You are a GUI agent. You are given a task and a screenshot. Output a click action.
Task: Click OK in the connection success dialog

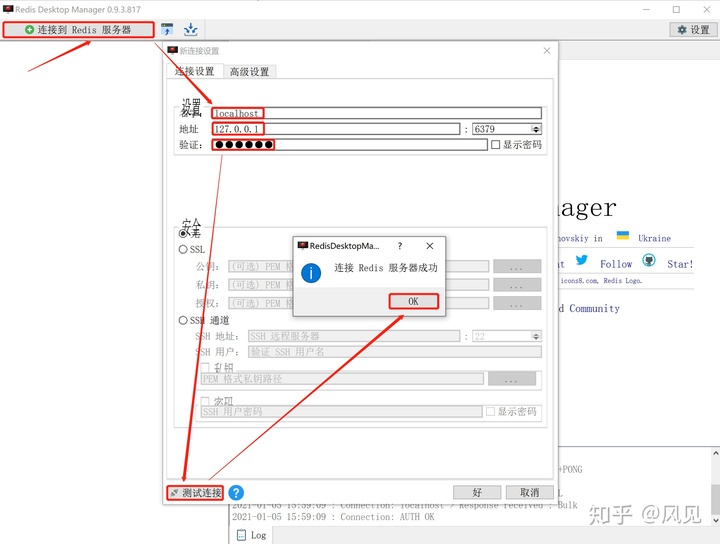(x=414, y=301)
